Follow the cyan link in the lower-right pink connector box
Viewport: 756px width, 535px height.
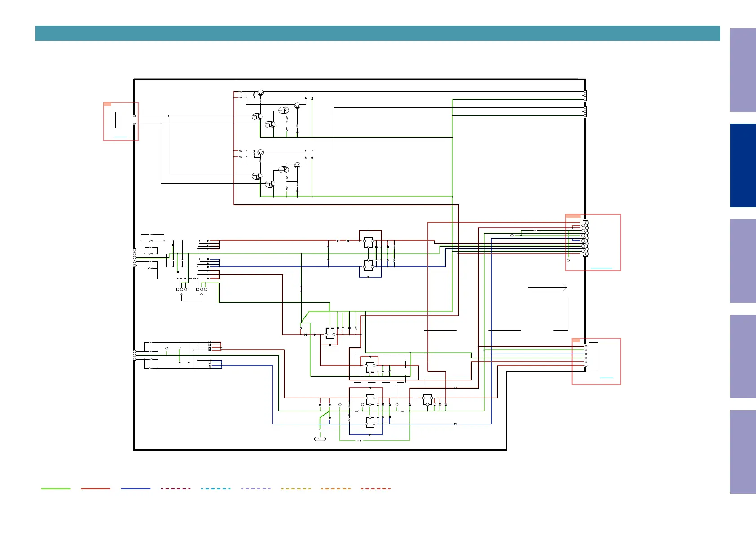pos(607,378)
